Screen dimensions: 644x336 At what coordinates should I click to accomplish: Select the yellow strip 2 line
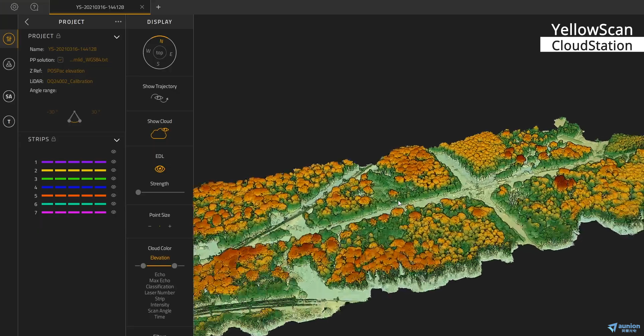[74, 170]
